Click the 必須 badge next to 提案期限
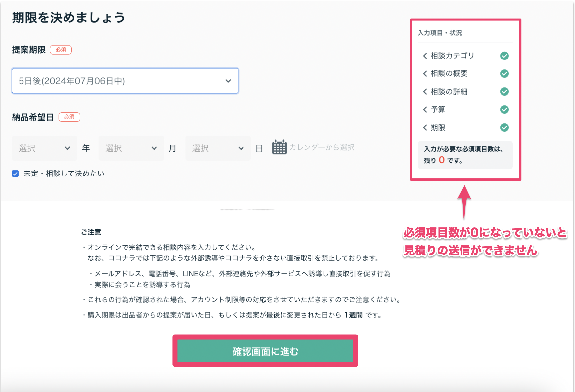Screen dimensions: 575x392 pyautogui.click(x=61, y=50)
